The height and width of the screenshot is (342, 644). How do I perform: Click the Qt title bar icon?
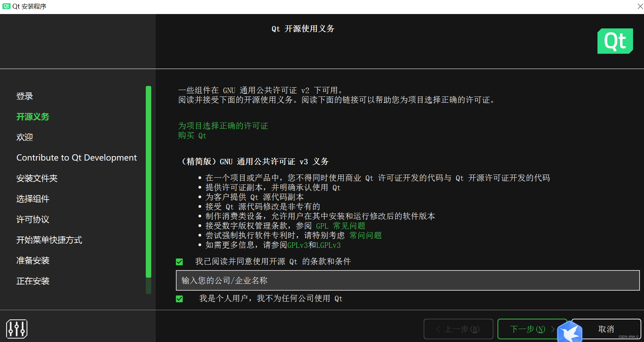coord(6,6)
